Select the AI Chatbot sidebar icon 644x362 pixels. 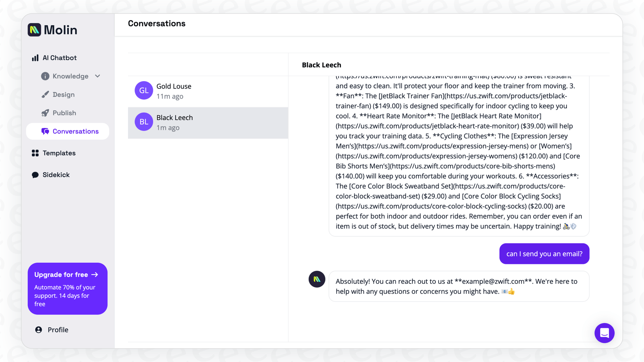(x=35, y=57)
